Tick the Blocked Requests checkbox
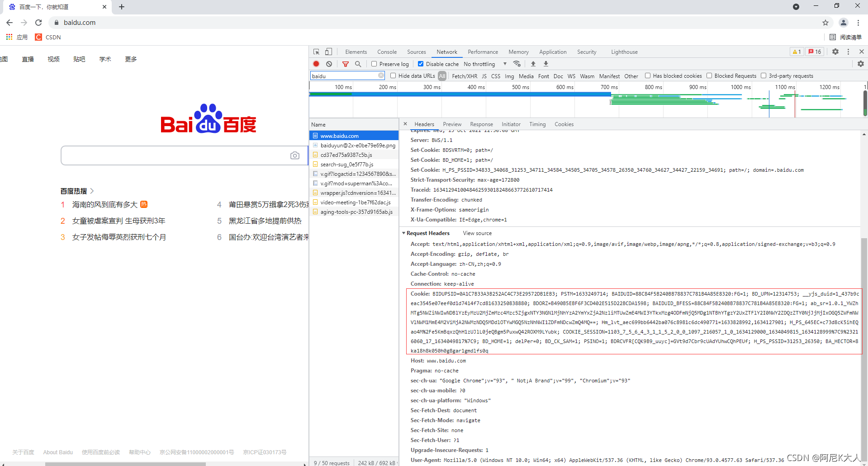Viewport: 868px width, 466px height. tap(709, 76)
